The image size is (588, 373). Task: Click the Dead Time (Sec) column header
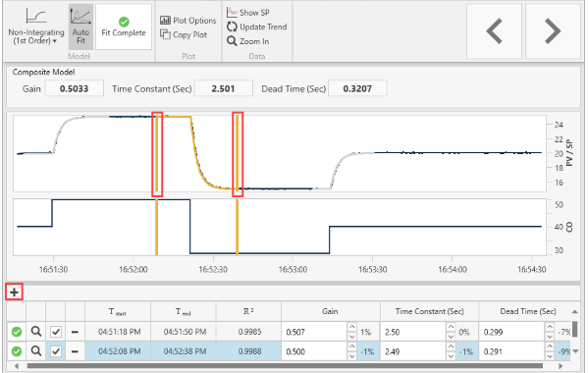tap(525, 311)
